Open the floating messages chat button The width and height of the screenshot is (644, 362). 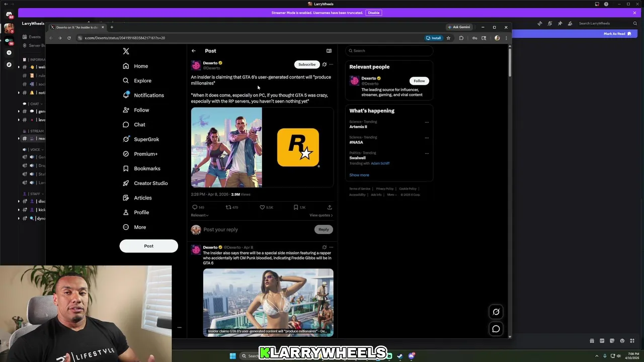coord(496,329)
